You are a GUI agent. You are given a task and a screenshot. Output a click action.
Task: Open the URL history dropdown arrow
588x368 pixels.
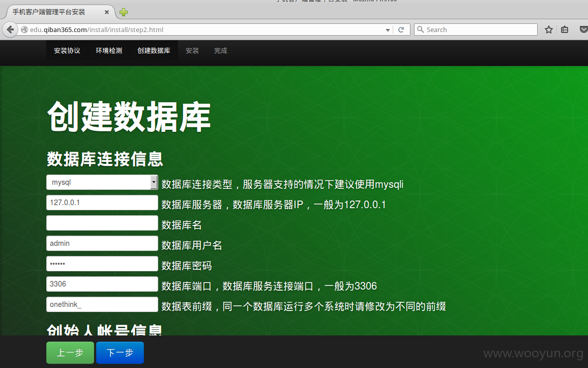click(388, 30)
